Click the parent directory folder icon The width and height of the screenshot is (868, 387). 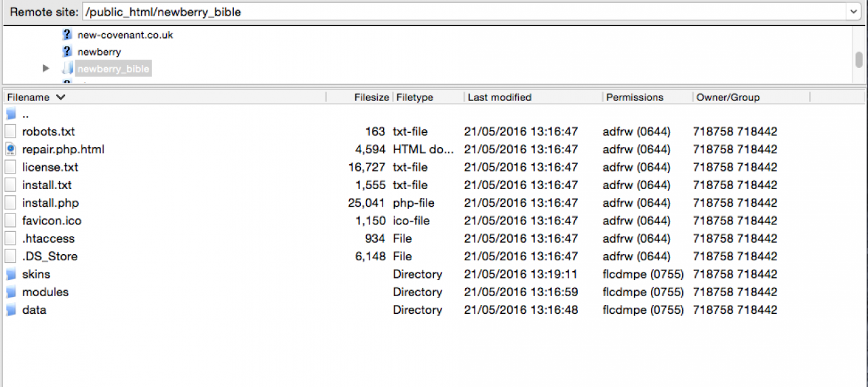[10, 115]
